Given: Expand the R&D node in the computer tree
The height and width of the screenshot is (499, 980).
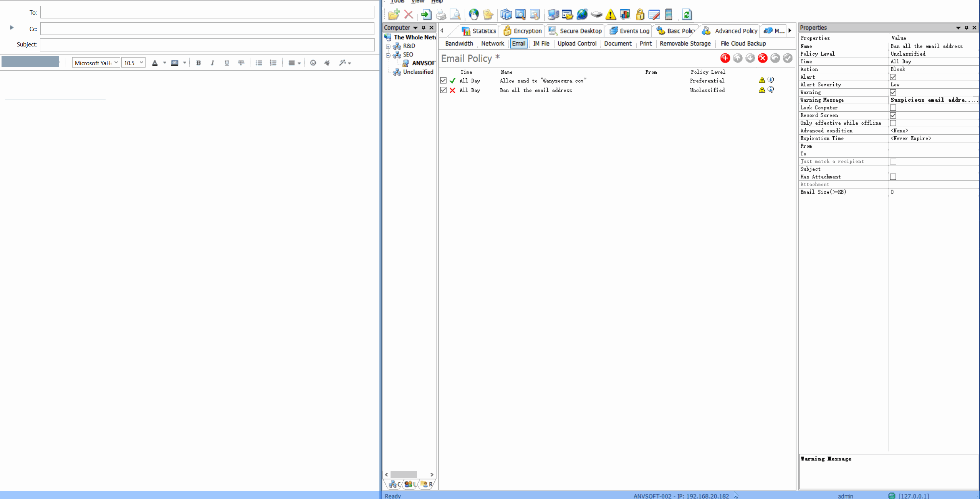Looking at the screenshot, I should pyautogui.click(x=388, y=46).
